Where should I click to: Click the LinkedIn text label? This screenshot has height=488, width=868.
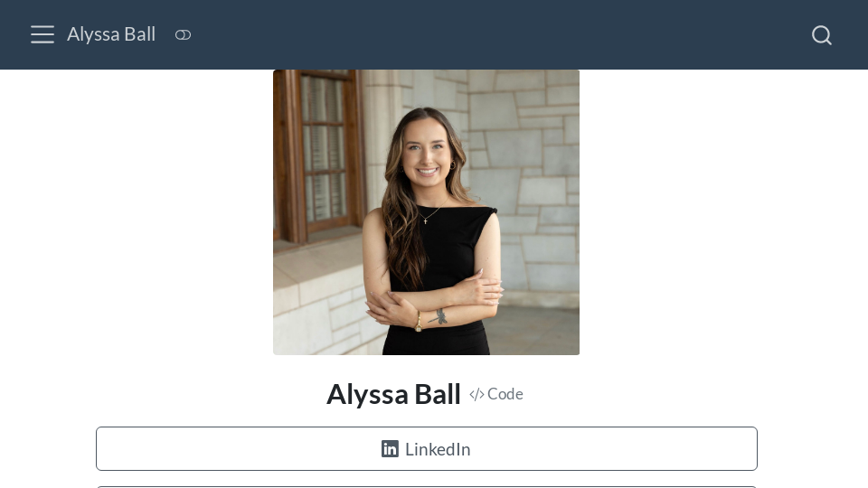click(x=438, y=449)
